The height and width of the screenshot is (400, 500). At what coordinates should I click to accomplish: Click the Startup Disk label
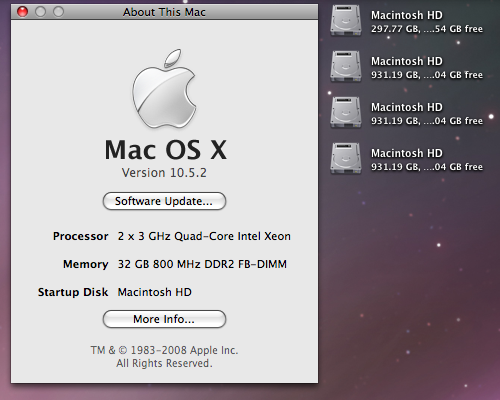pyautogui.click(x=73, y=292)
